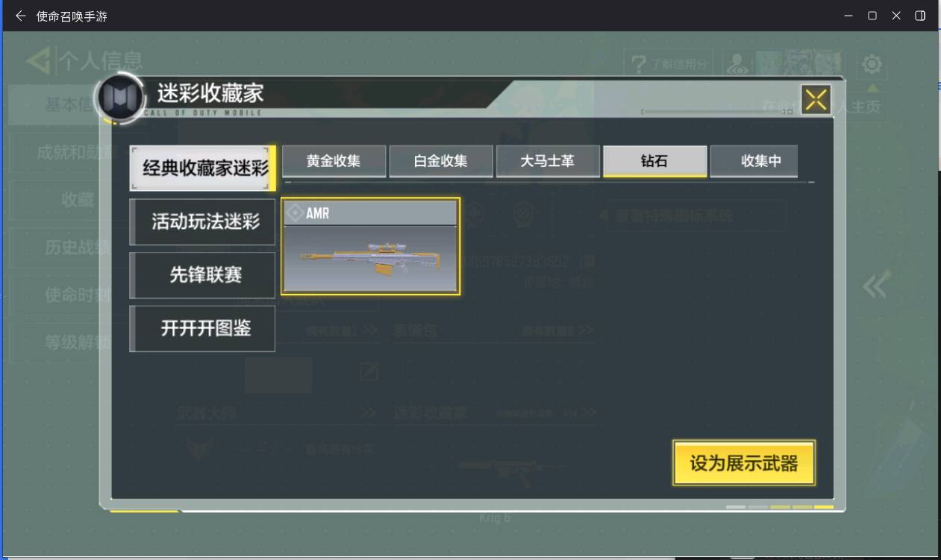This screenshot has height=560, width=941.
Task: Click the 了解信用分 help button
Action: (x=669, y=65)
